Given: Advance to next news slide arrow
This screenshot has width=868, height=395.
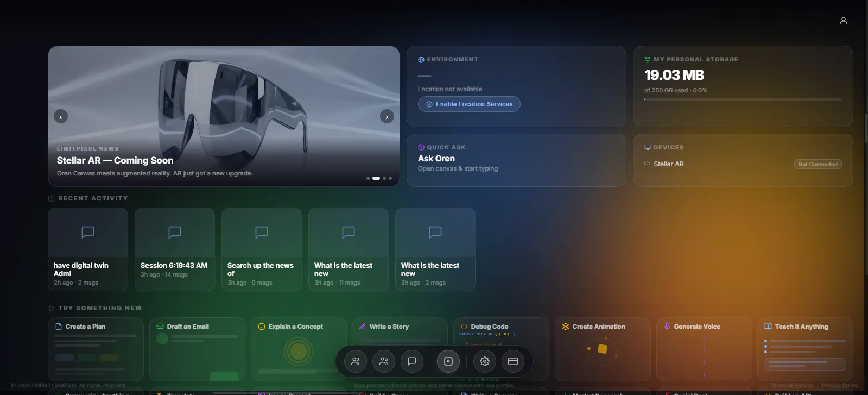Looking at the screenshot, I should tap(387, 117).
